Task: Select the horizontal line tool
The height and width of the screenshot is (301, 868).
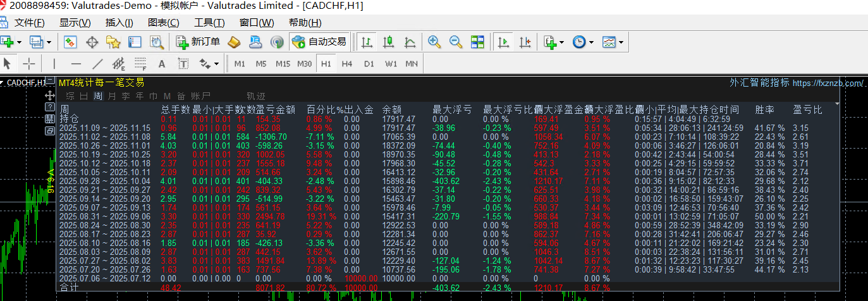Action: [76, 63]
